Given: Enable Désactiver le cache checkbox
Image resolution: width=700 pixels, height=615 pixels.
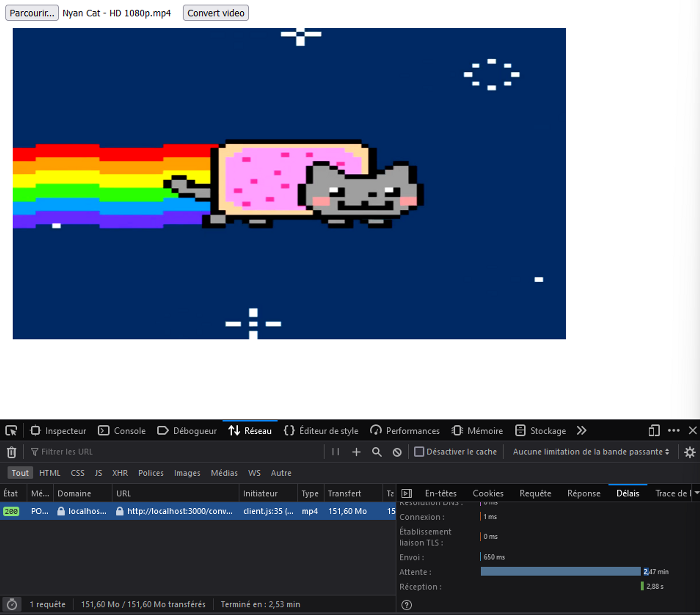Looking at the screenshot, I should pos(419,452).
